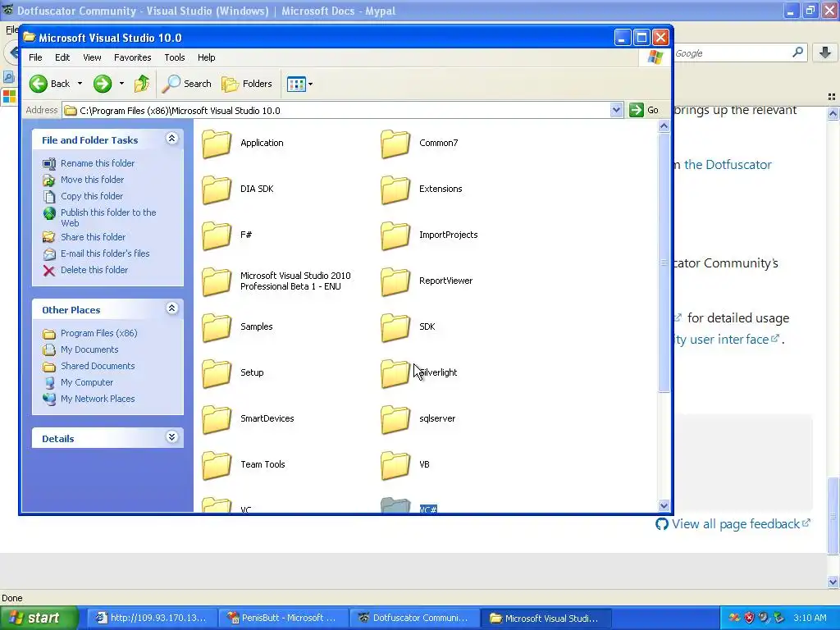Click the green Forward arrow button
The image size is (840, 630).
[103, 84]
